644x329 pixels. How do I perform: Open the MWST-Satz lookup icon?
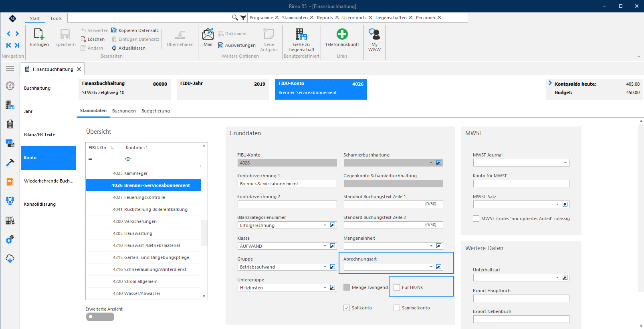565,205
